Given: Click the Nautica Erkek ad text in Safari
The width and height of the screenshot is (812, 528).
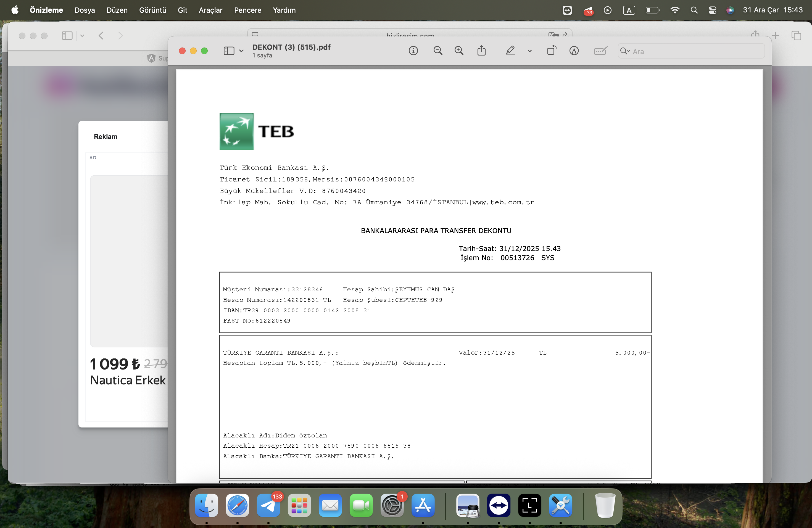Looking at the screenshot, I should pyautogui.click(x=128, y=380).
